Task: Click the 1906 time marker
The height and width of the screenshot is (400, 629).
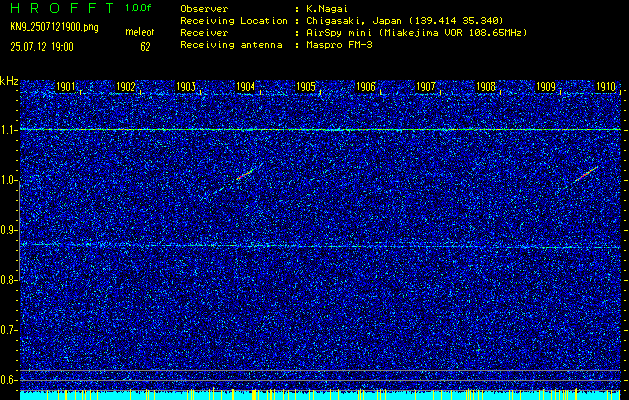Action: tap(366, 87)
